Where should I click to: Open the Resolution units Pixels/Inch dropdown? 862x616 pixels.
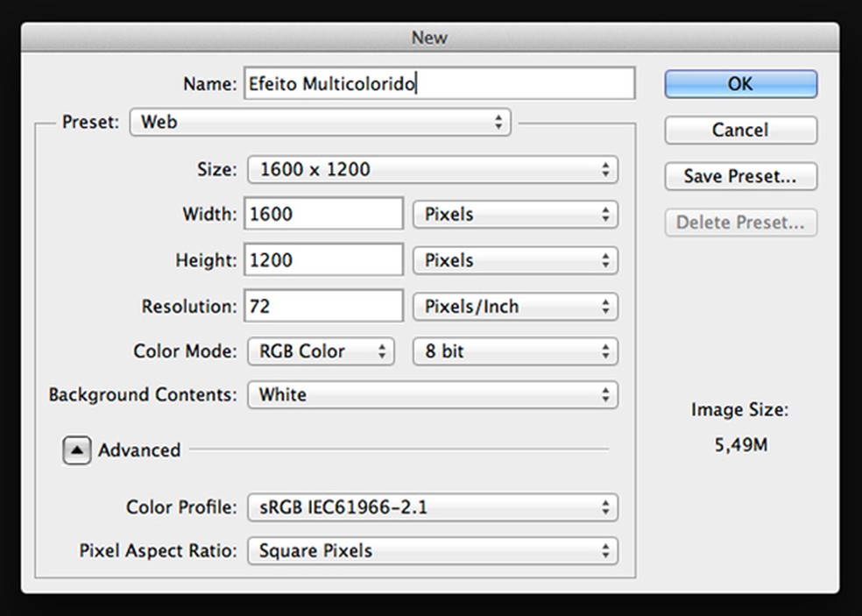point(515,307)
